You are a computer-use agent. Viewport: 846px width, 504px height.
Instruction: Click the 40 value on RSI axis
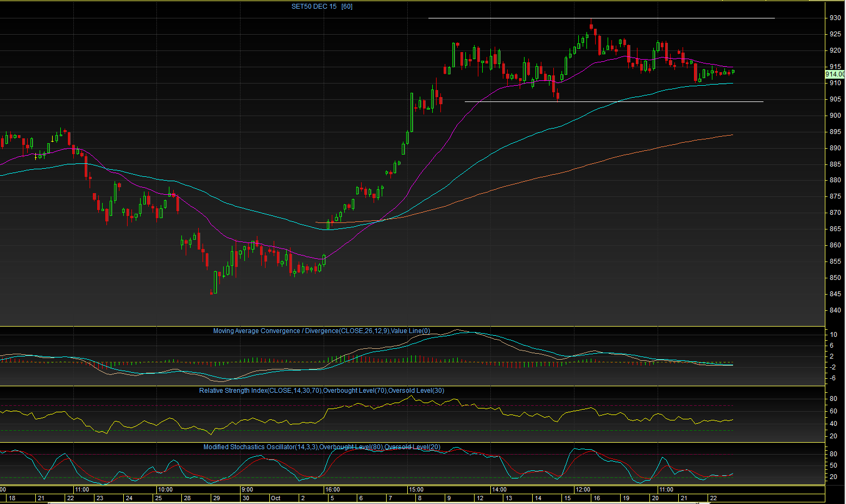click(x=834, y=424)
